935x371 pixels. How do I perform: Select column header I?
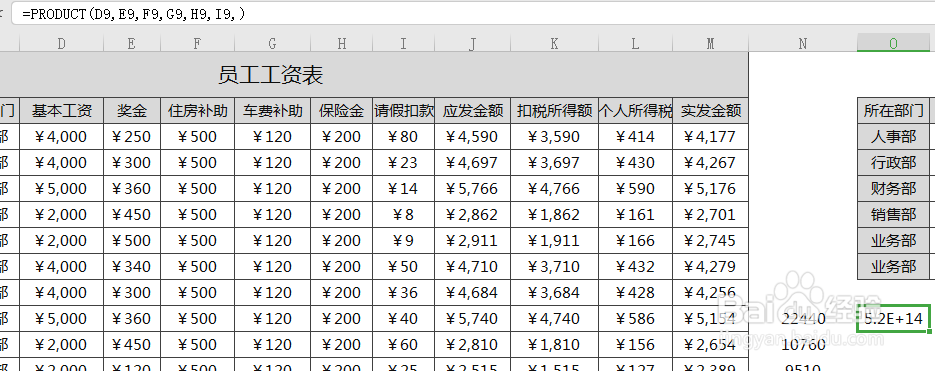tap(404, 43)
